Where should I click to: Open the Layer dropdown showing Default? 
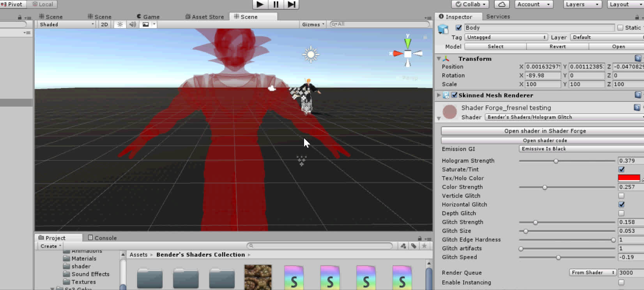607,37
